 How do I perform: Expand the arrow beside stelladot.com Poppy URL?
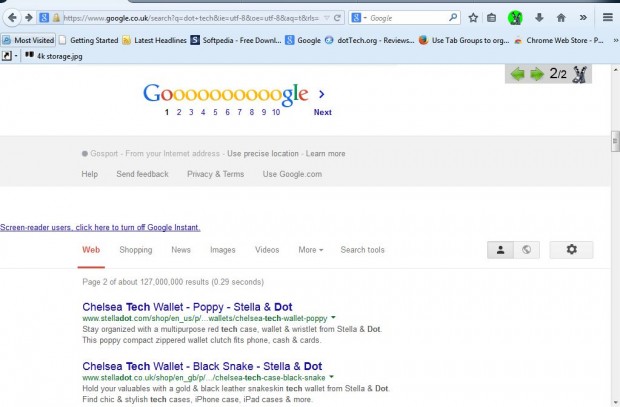(x=333, y=318)
